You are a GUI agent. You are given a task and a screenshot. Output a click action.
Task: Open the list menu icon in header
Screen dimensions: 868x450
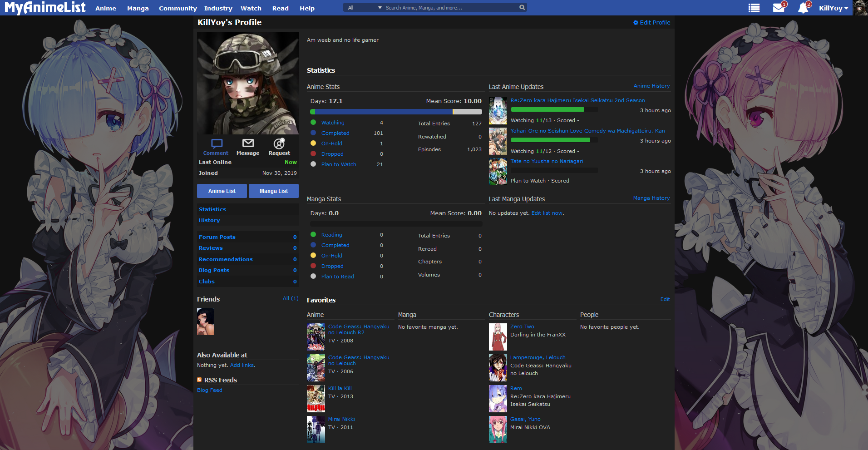point(754,8)
